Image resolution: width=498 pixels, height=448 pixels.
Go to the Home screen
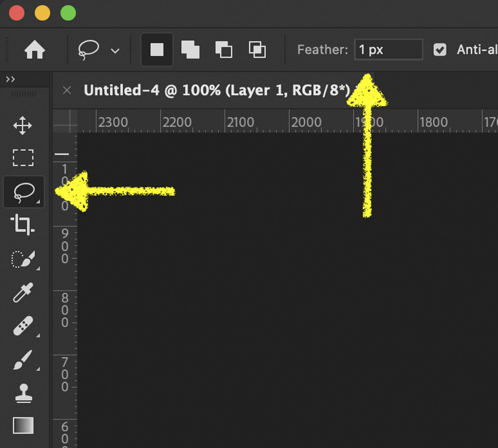35,50
